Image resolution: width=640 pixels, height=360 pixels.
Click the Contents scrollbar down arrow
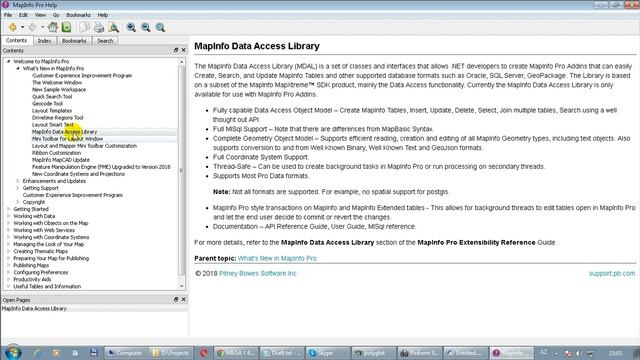(x=182, y=287)
